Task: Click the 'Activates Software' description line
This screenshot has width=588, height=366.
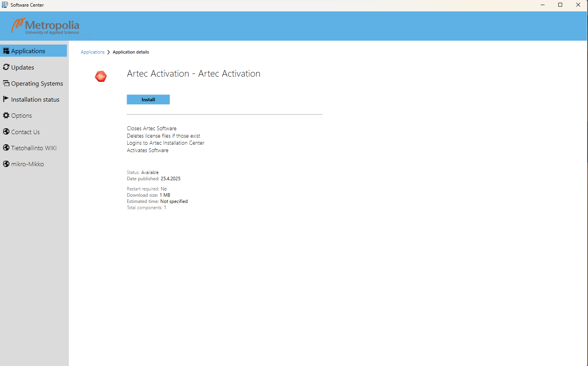Action: (x=147, y=150)
